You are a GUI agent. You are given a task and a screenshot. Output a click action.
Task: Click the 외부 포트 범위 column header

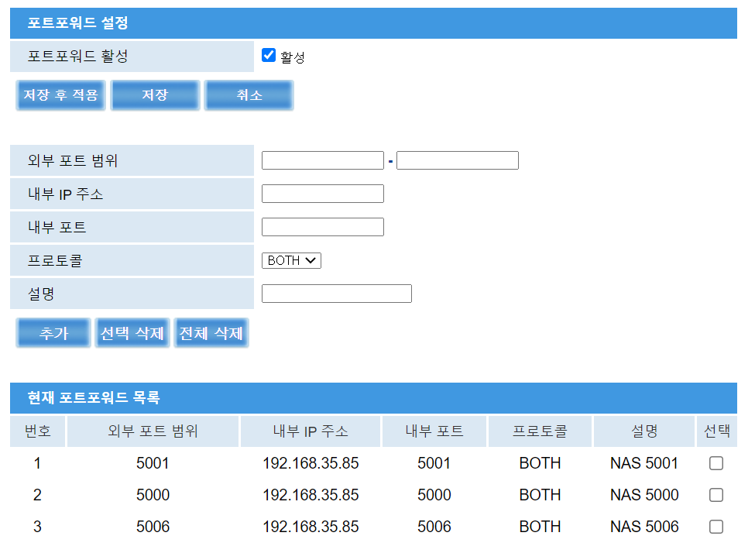click(x=153, y=431)
